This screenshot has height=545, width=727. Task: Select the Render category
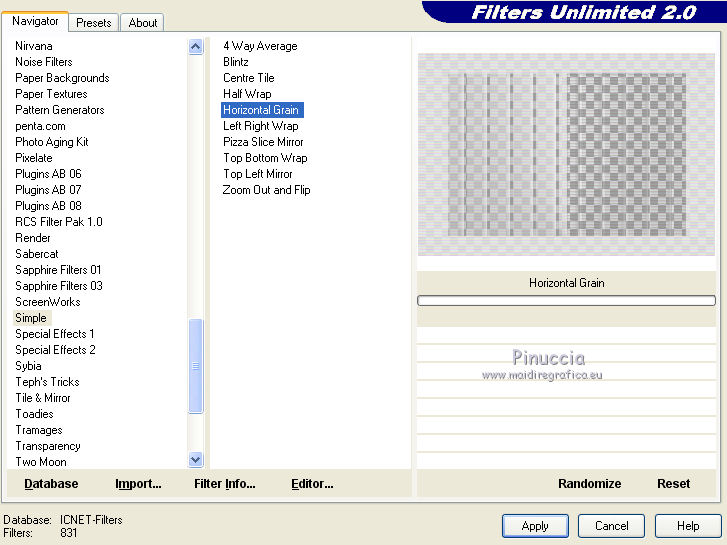click(32, 238)
